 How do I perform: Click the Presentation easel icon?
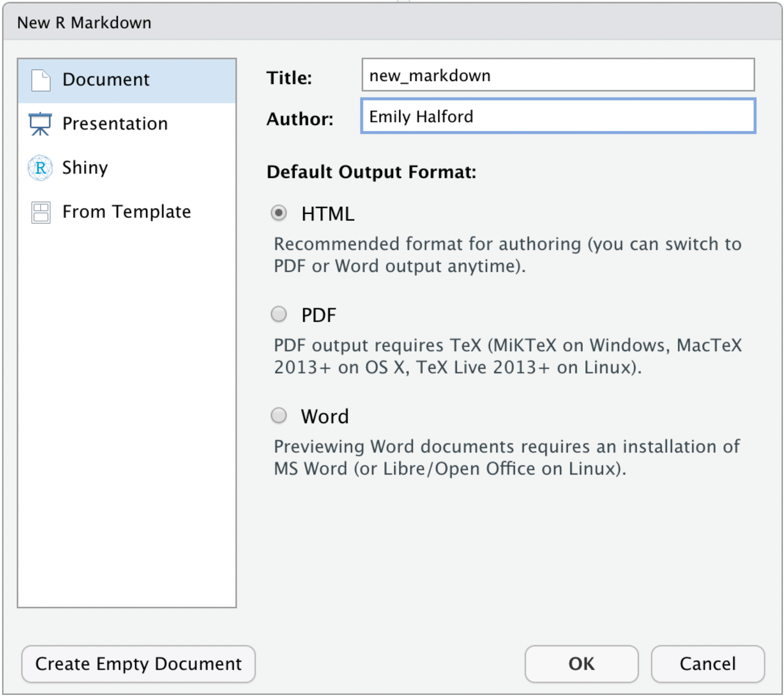[x=40, y=124]
